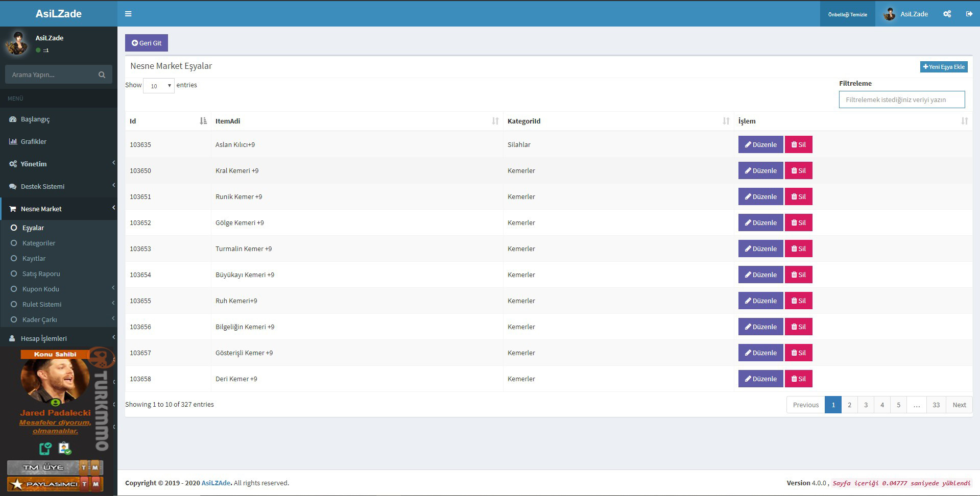
Task: Click the Filtreleme input field
Action: click(902, 100)
